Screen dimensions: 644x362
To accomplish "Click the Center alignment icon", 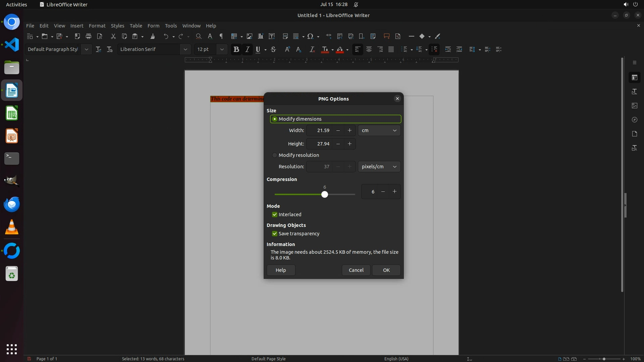I will [369, 50].
